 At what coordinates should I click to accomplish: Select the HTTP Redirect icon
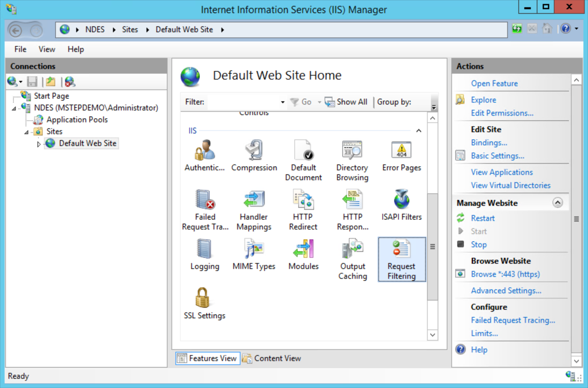[x=303, y=210]
